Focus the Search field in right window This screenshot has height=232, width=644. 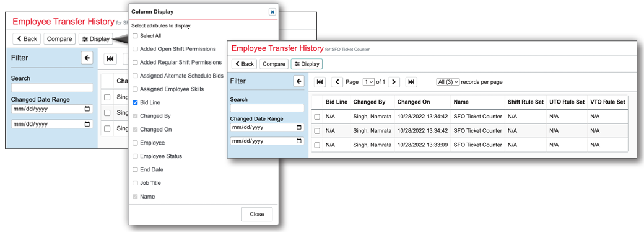267,108
